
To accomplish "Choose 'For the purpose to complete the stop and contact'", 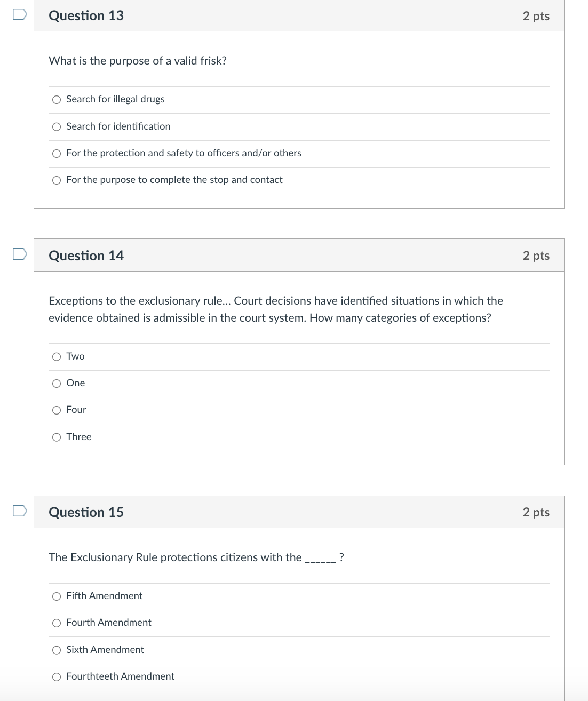I will pyautogui.click(x=56, y=180).
